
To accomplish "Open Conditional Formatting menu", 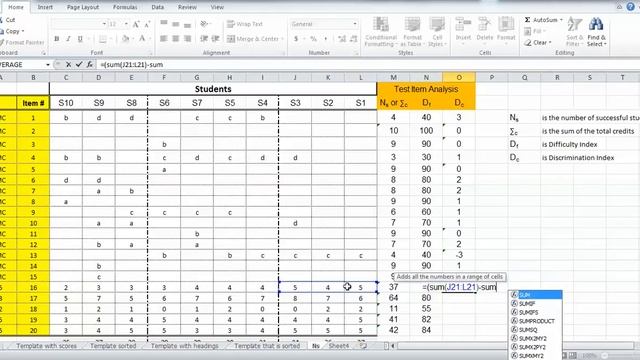I will (380, 32).
